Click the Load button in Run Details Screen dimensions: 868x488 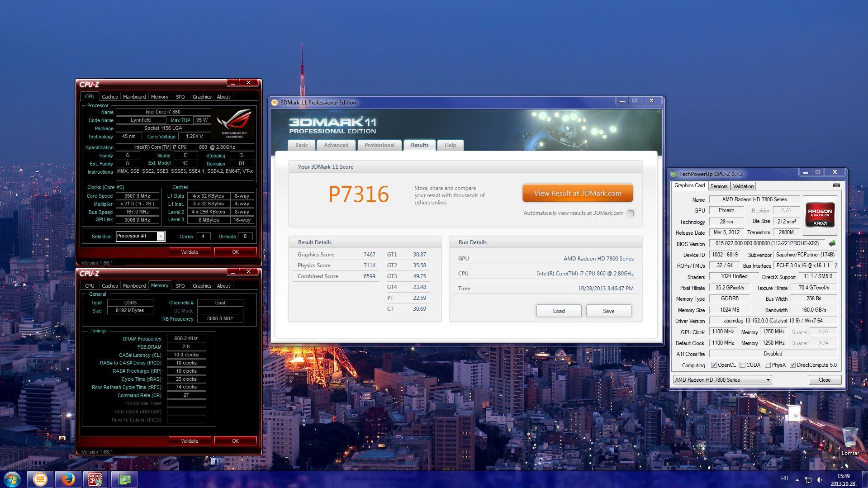coord(559,311)
